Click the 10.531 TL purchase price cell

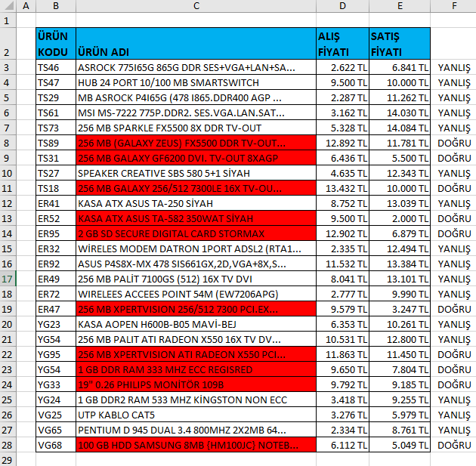[x=343, y=339]
